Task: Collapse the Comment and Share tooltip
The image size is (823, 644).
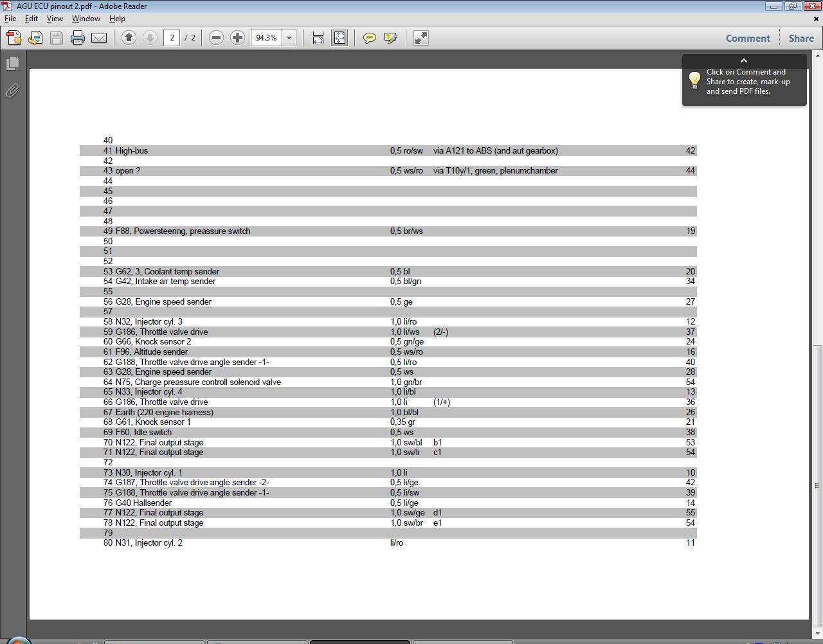Action: (744, 60)
